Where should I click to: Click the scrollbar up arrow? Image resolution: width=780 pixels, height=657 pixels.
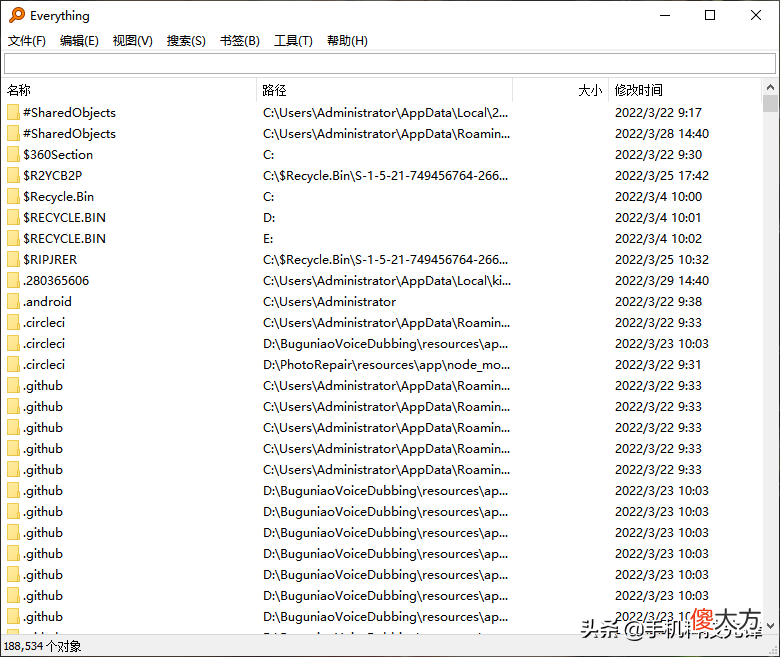tap(770, 87)
